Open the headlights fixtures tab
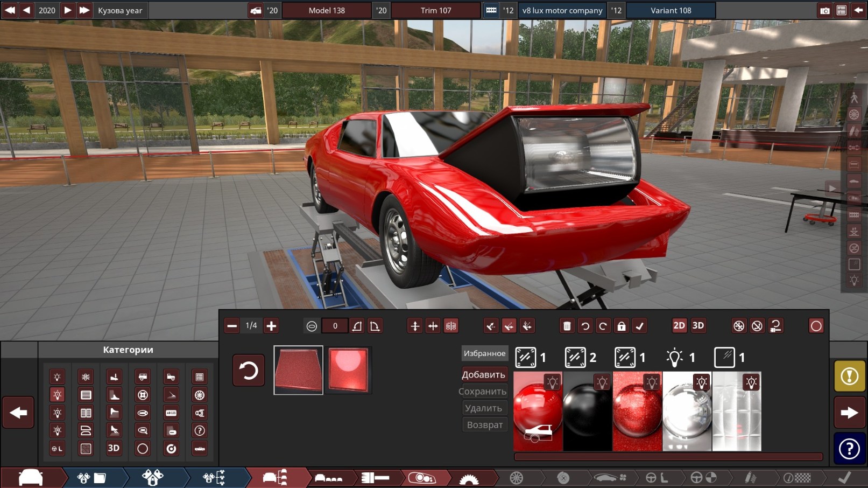This screenshot has width=868, height=488. (x=422, y=478)
